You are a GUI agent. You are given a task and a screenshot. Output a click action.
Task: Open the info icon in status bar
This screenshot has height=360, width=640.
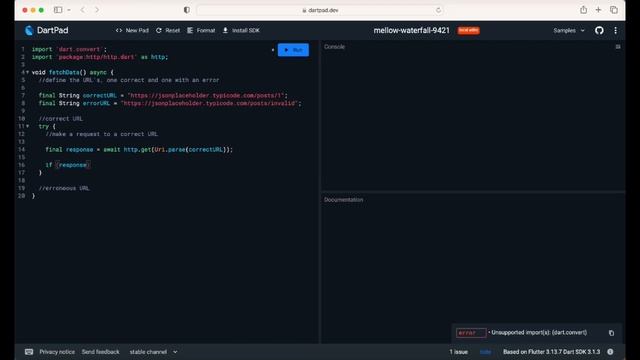tap(610, 352)
